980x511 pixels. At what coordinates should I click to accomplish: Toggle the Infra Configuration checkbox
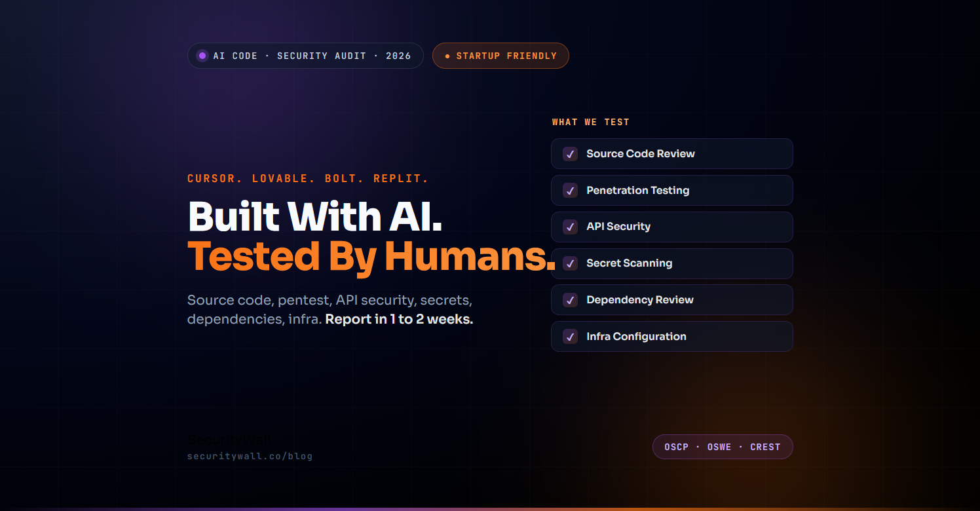(x=571, y=337)
